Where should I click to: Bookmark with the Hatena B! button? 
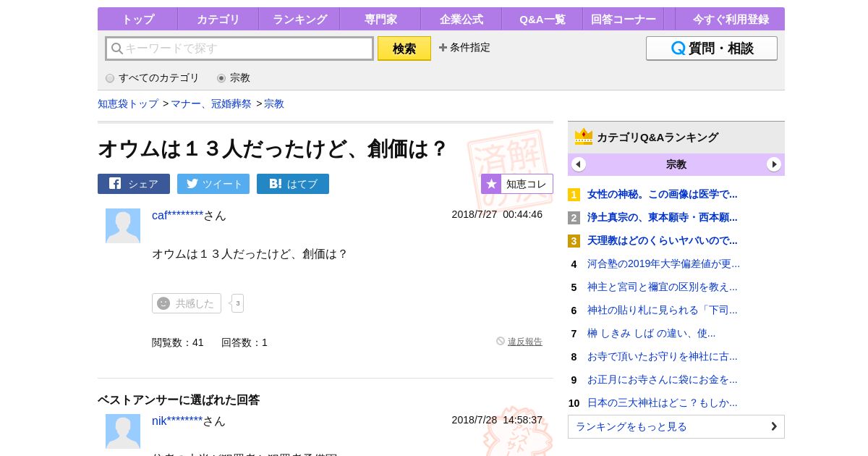point(293,184)
